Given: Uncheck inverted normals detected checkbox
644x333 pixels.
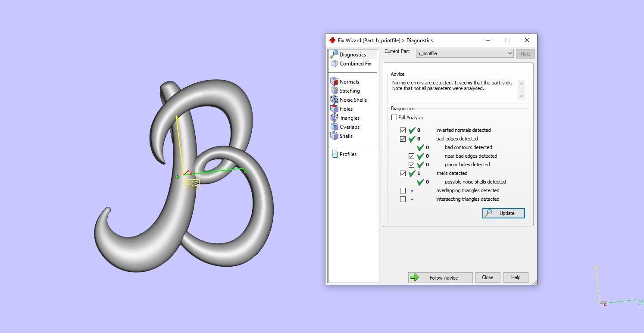Looking at the screenshot, I should coord(403,130).
